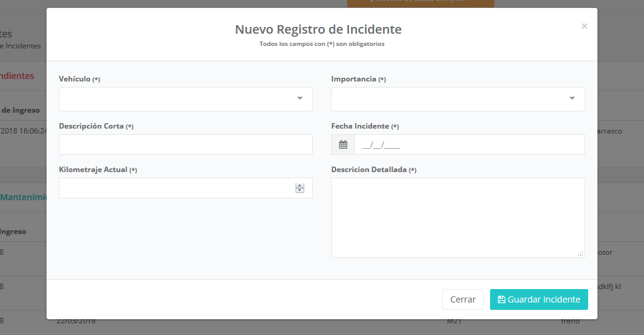Image resolution: width=644 pixels, height=335 pixels.
Task: Click the Fecha Incidente (*) label
Action: (364, 126)
